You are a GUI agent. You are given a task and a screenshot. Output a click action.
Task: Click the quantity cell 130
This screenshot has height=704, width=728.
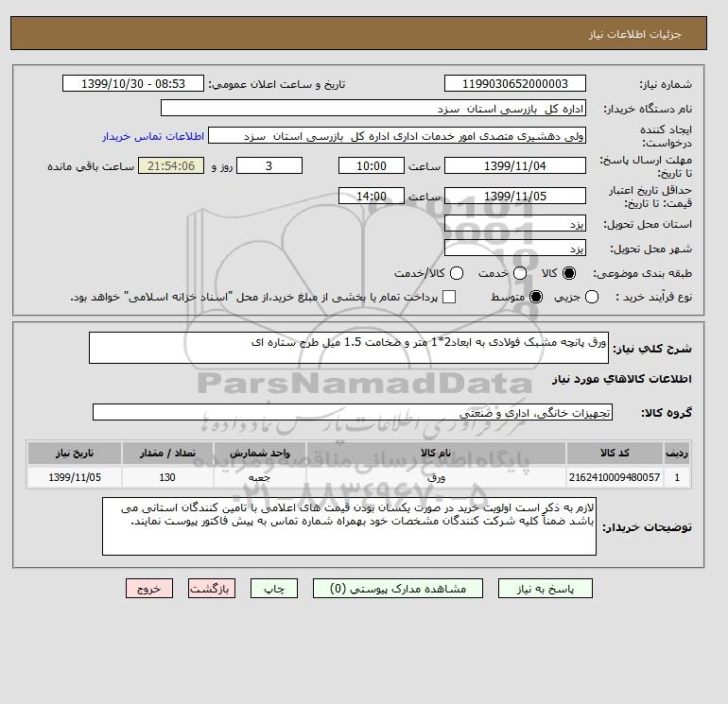[167, 477]
